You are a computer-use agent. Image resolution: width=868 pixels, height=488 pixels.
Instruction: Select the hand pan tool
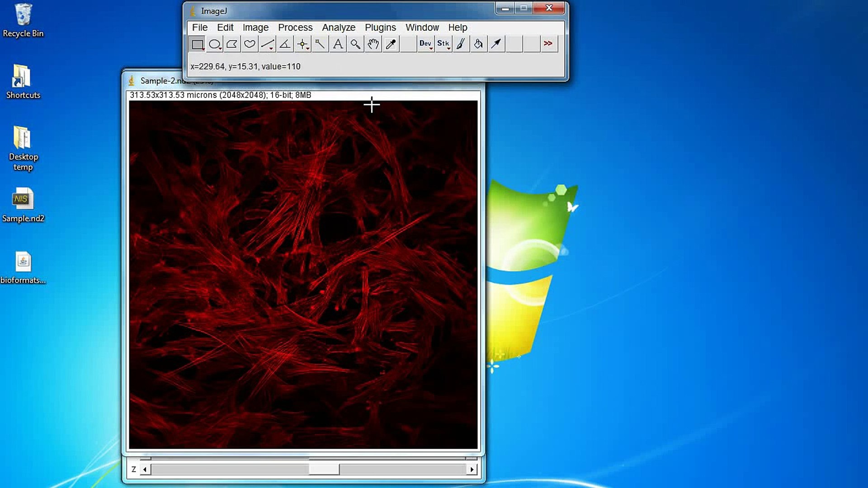point(373,43)
